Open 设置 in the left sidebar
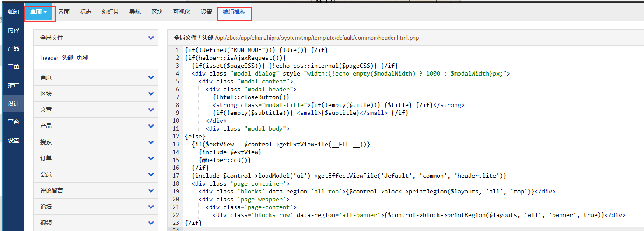This screenshot has height=231, width=644. 14,140
